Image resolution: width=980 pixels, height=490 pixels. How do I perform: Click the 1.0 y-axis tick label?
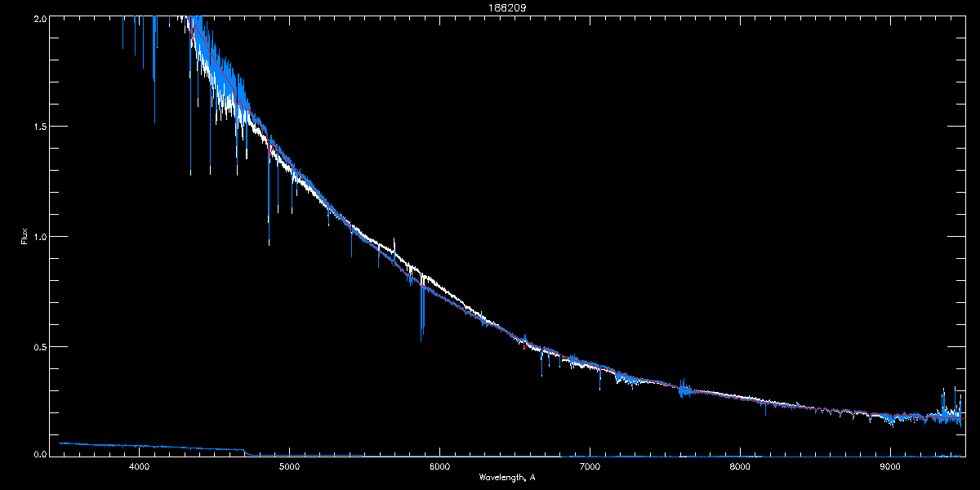point(39,237)
